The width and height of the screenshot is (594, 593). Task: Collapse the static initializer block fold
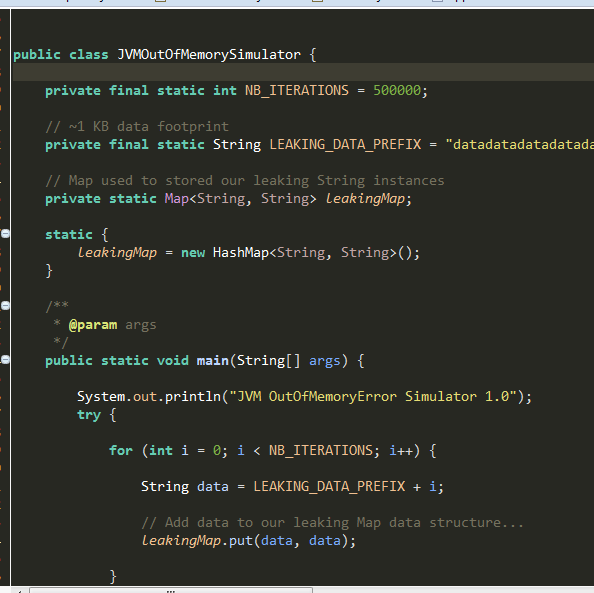click(x=5, y=234)
